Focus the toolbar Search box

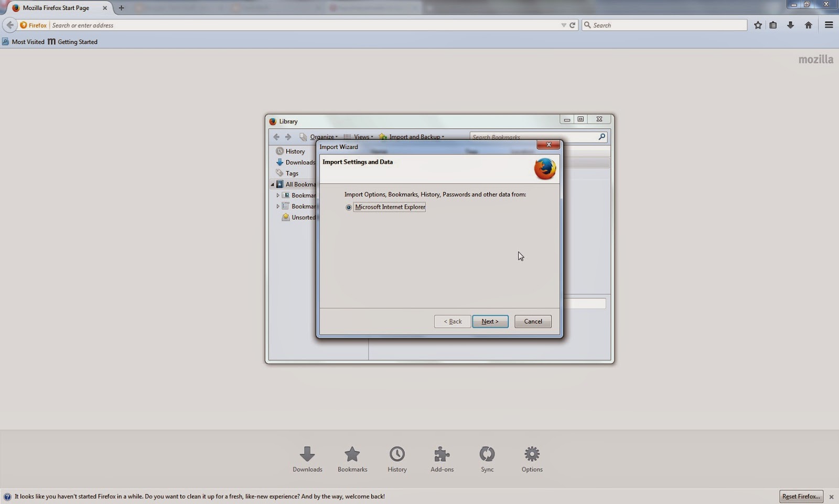pyautogui.click(x=664, y=25)
